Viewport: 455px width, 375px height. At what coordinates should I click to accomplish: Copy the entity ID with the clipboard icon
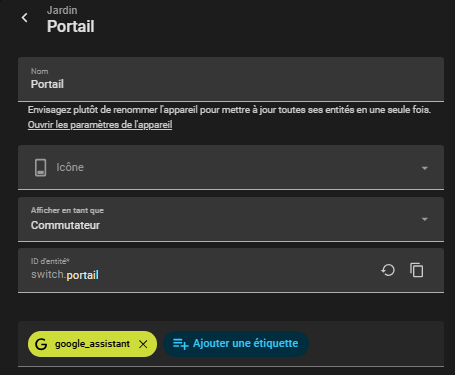(x=417, y=270)
